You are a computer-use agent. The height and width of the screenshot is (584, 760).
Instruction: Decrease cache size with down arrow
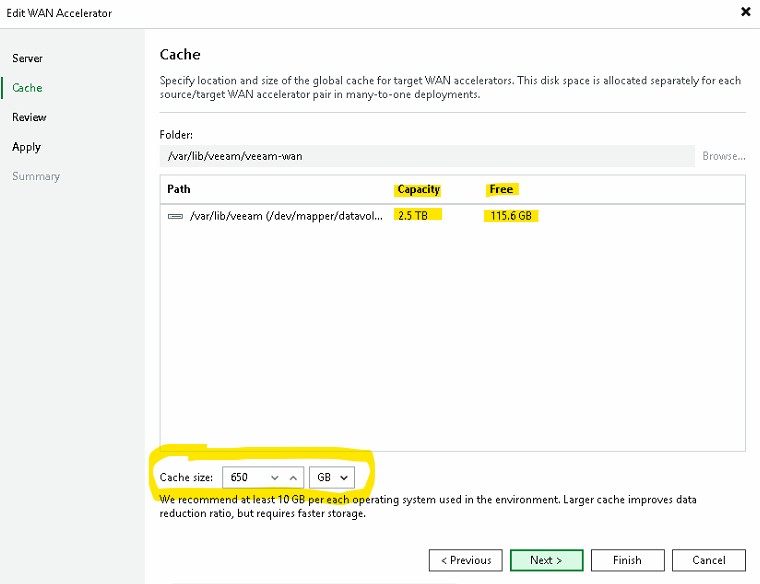click(x=275, y=478)
